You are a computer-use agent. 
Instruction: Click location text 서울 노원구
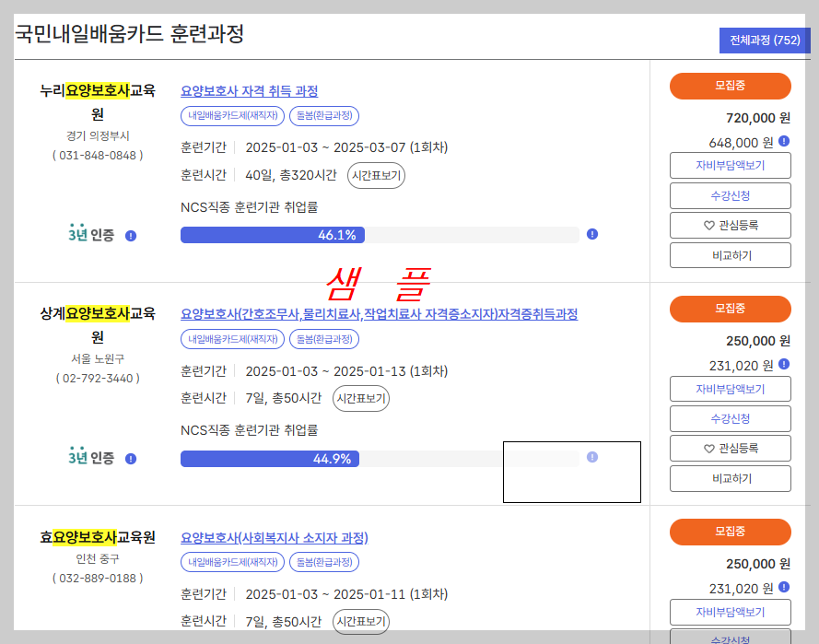click(x=98, y=358)
